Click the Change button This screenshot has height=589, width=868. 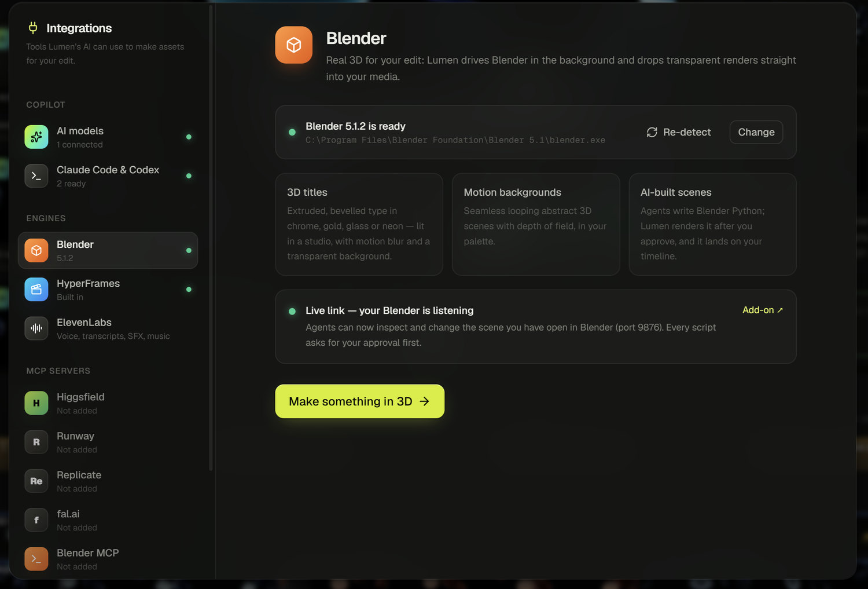coord(756,132)
